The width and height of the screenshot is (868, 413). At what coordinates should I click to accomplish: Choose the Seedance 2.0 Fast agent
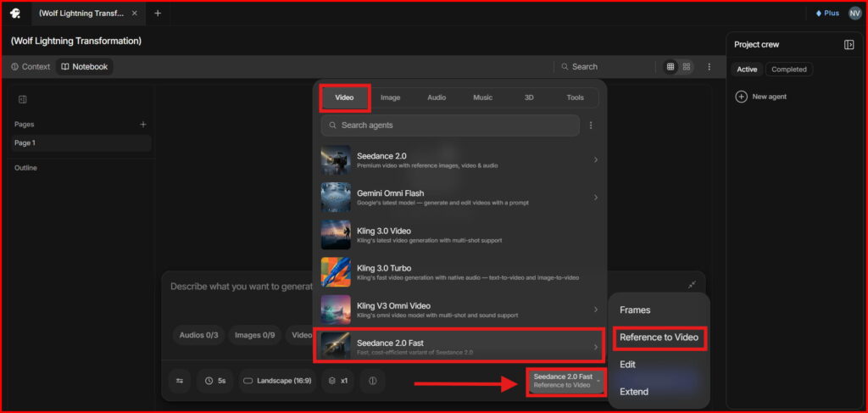[460, 347]
